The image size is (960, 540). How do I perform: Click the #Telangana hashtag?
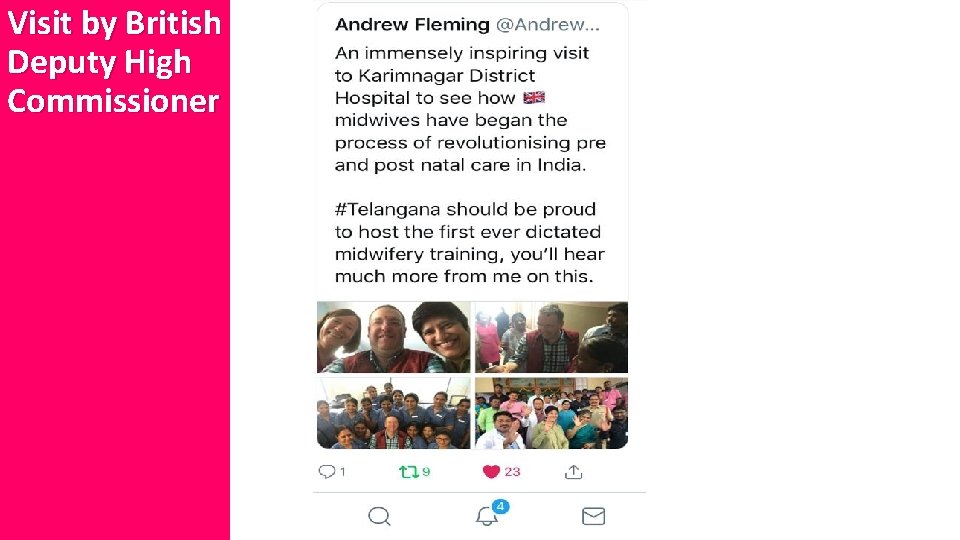[x=388, y=209]
